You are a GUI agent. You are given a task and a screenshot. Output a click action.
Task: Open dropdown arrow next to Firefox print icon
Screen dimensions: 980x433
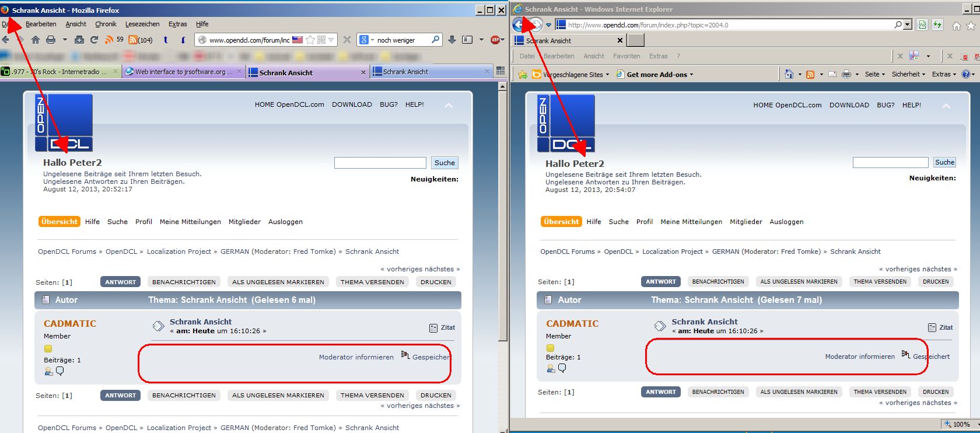pos(65,40)
